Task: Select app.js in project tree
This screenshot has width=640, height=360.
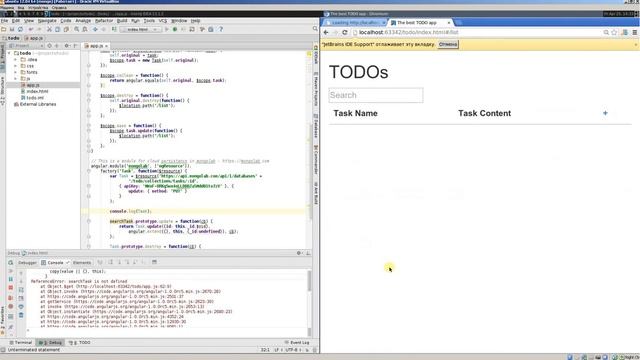Action: (33, 85)
